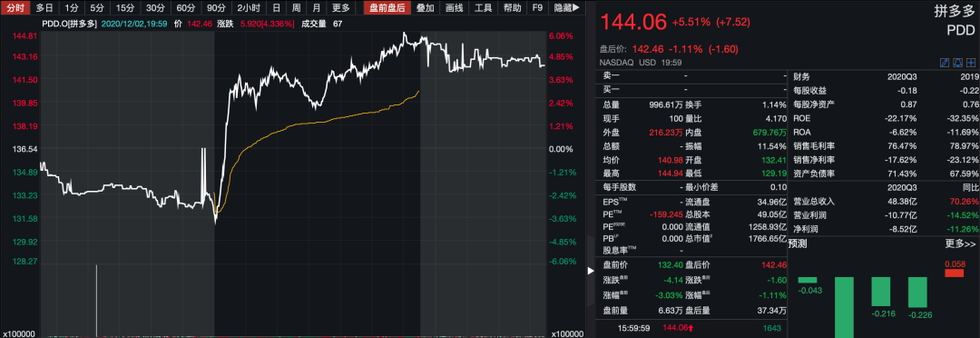The height and width of the screenshot is (338, 980).
Task: Click the tall volume bar in chart
Action: [96, 301]
